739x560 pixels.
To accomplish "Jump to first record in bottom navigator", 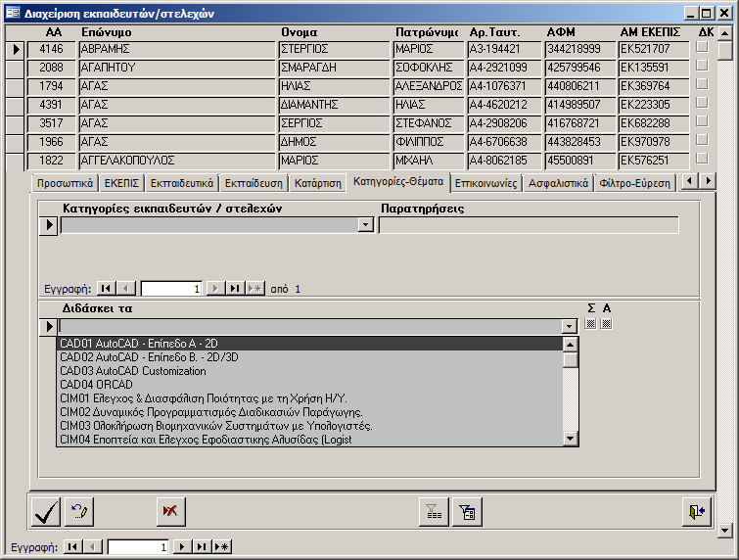I will [x=72, y=547].
